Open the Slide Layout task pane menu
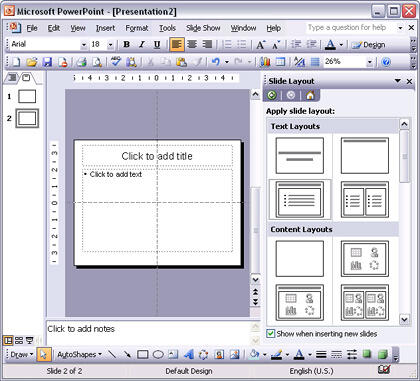The height and width of the screenshot is (381, 420). pyautogui.click(x=398, y=81)
